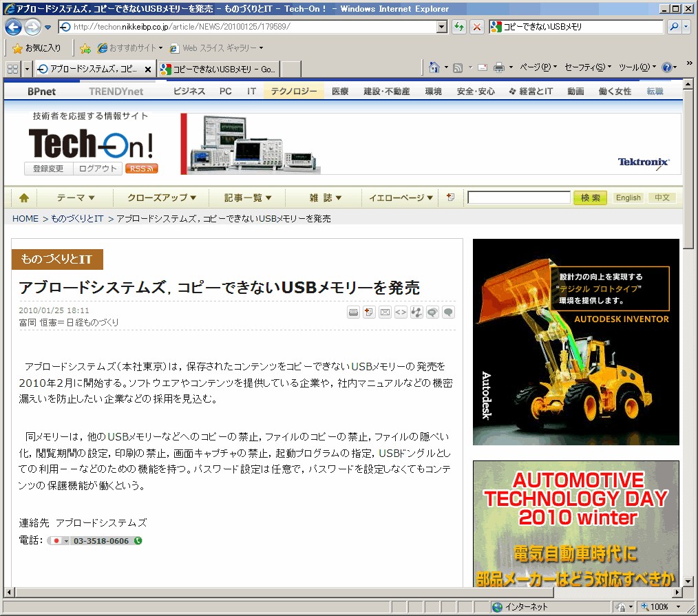Click the Refresh page icon

tap(459, 27)
